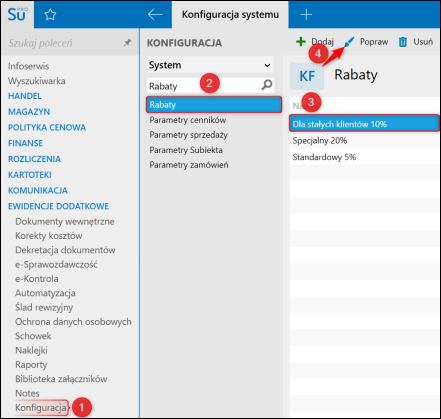Go back using the left arrow icon

tap(155, 14)
